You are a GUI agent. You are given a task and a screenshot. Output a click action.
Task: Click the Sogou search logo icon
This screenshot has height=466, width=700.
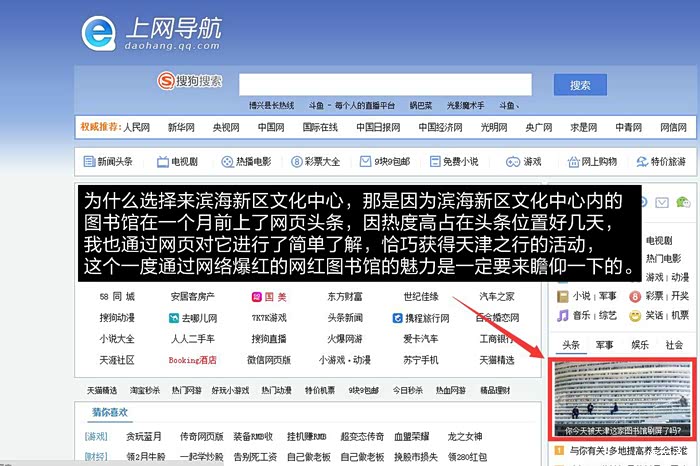(x=166, y=81)
